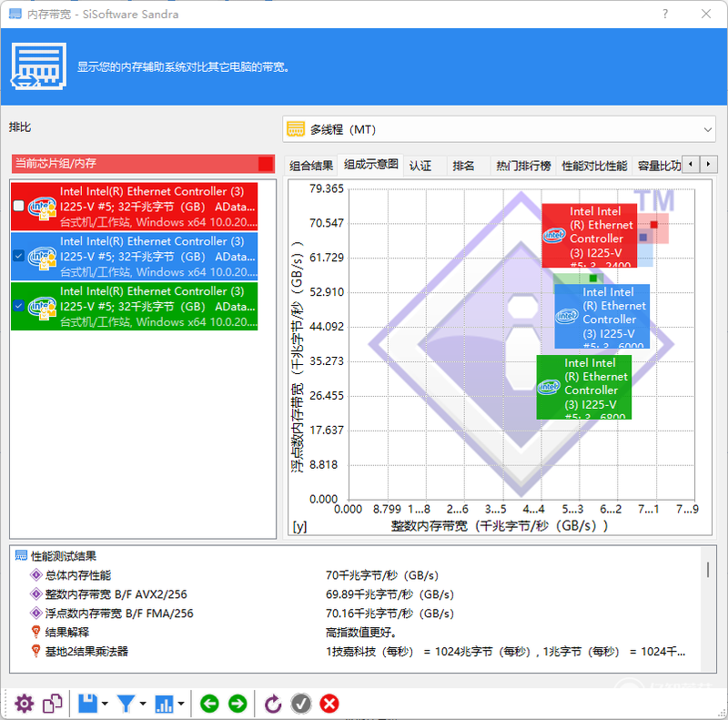Open the 多线程（MT）dropdown

(x=499, y=129)
